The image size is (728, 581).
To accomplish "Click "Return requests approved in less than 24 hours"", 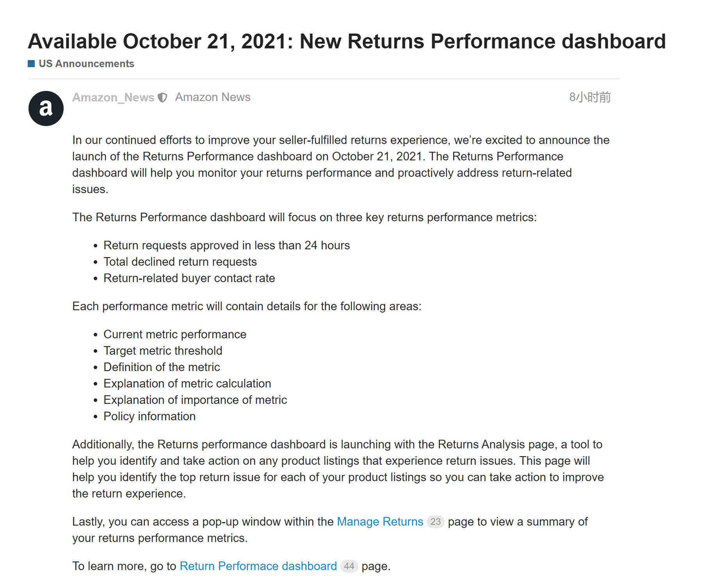I will click(x=226, y=245).
